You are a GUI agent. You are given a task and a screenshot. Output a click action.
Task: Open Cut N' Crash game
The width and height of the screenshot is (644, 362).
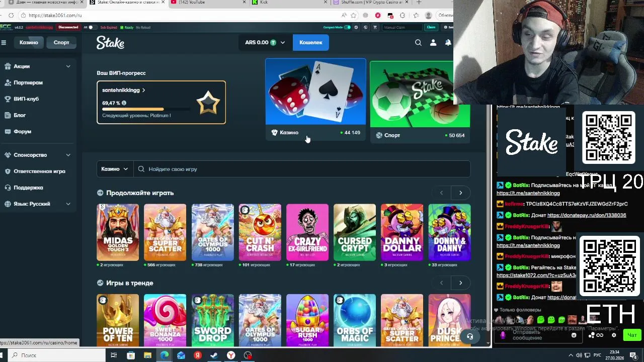(260, 232)
